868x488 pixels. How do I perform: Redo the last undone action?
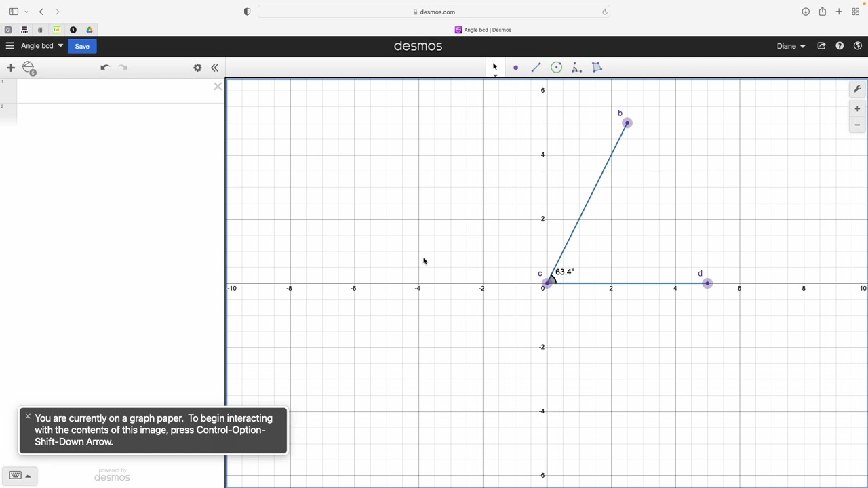point(123,67)
